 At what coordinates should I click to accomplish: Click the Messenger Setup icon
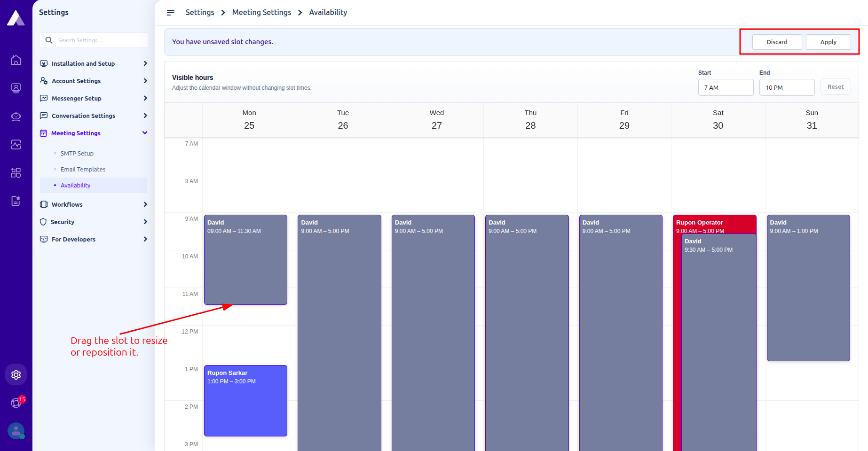44,98
